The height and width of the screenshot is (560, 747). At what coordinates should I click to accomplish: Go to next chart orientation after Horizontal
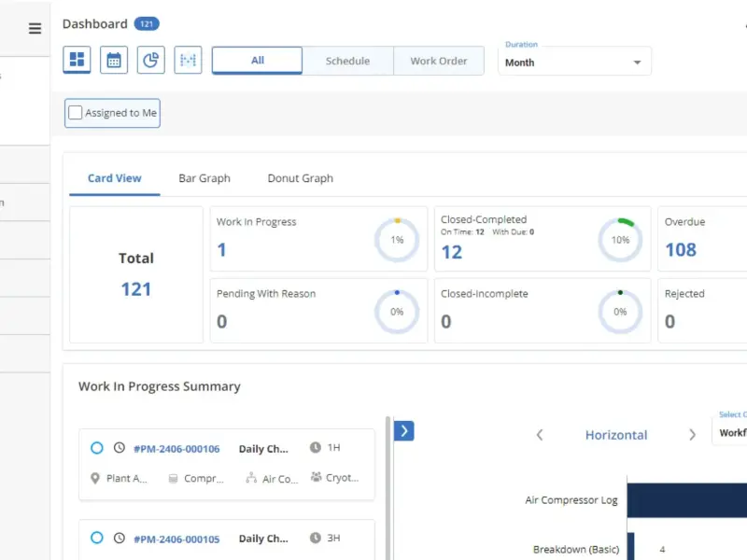692,435
